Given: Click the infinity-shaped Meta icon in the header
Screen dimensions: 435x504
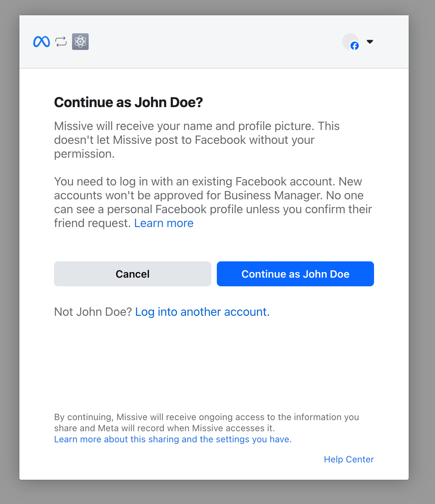Looking at the screenshot, I should 41,42.
